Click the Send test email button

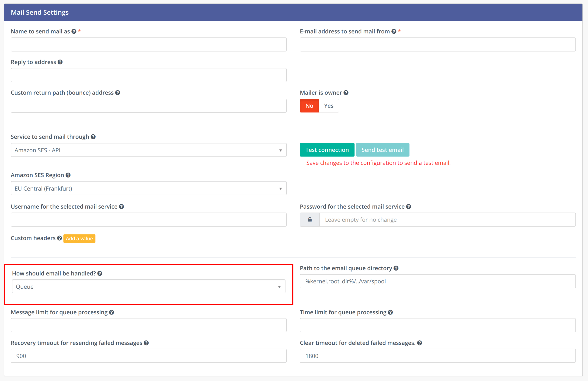382,150
